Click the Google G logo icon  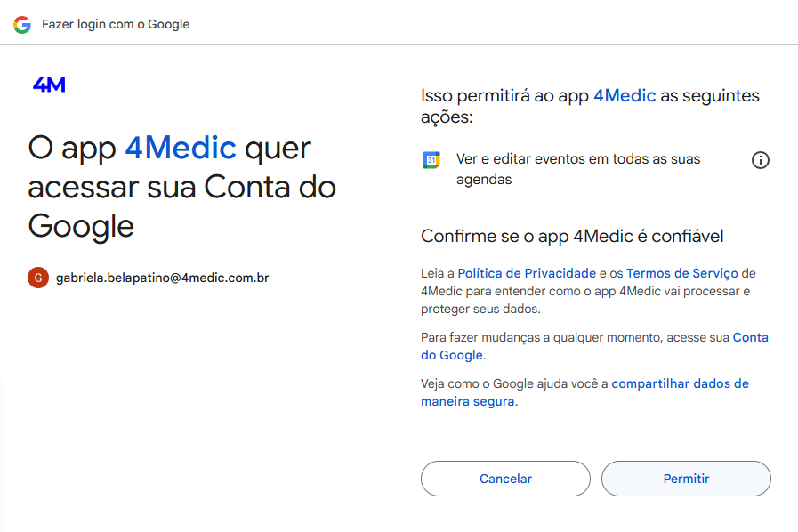click(22, 24)
